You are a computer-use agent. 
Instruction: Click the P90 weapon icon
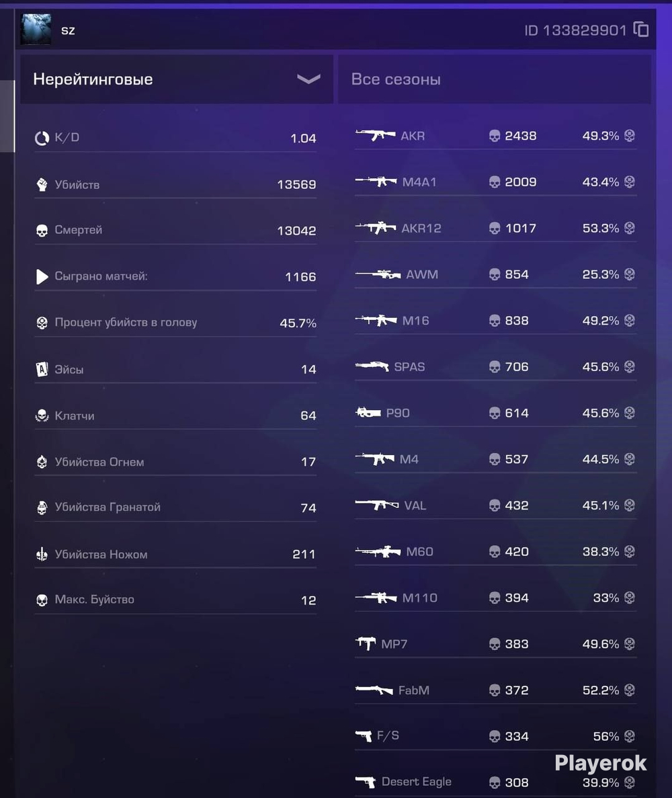coord(368,413)
